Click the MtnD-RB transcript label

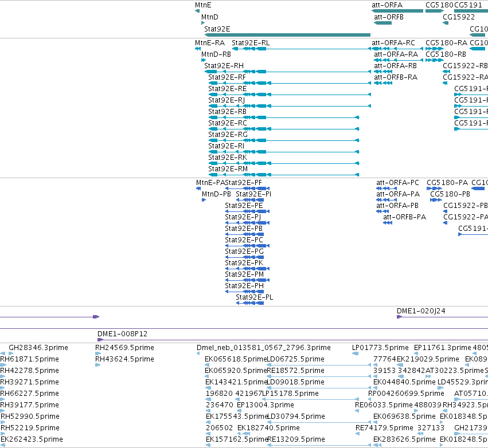click(x=216, y=54)
